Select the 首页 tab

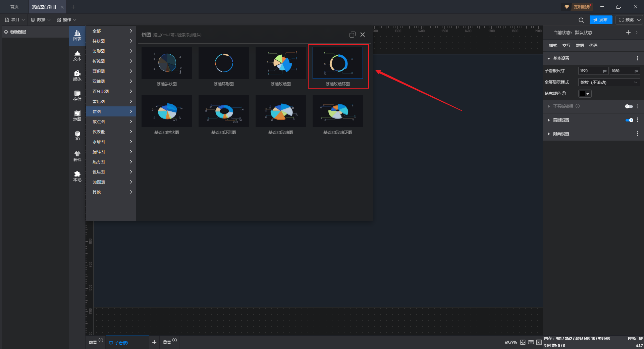tap(14, 7)
